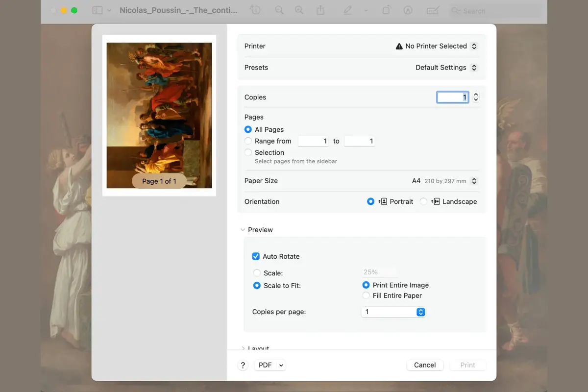Expand the Layout section
The height and width of the screenshot is (392, 588).
(x=243, y=348)
